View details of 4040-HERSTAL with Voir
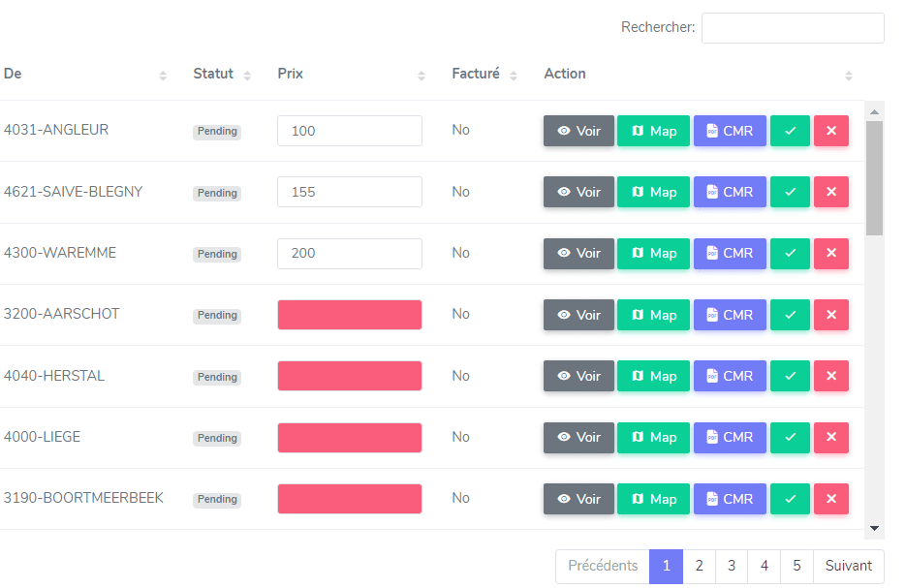Screen dimensions: 906x588 (578, 376)
